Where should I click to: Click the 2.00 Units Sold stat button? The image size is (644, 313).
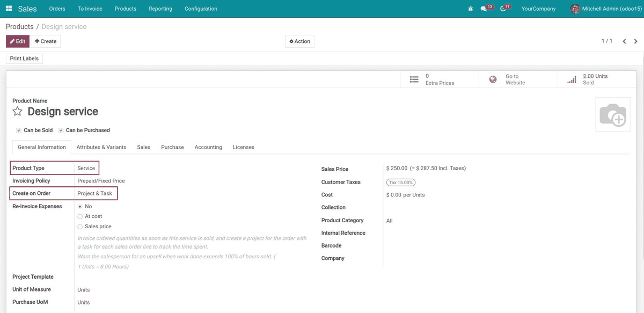[597, 79]
